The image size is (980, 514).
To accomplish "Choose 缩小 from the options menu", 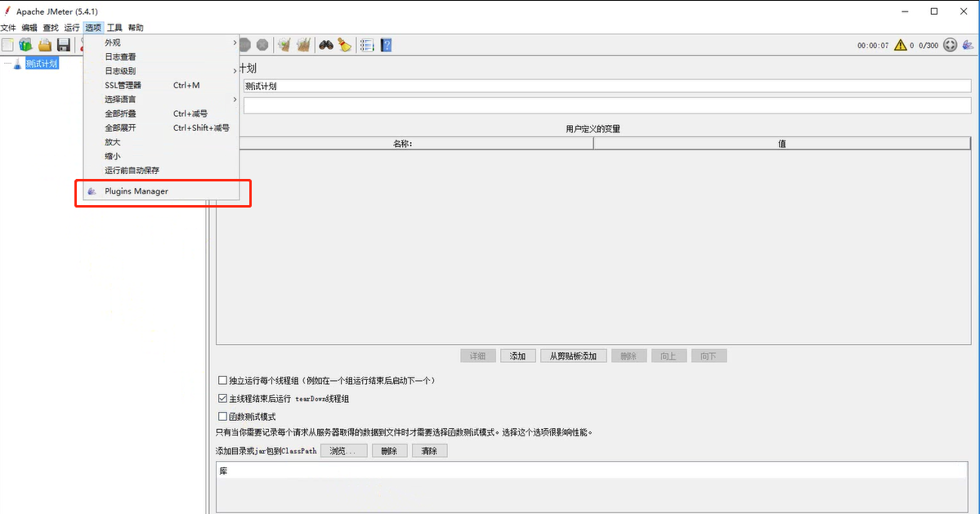I will [x=161, y=156].
